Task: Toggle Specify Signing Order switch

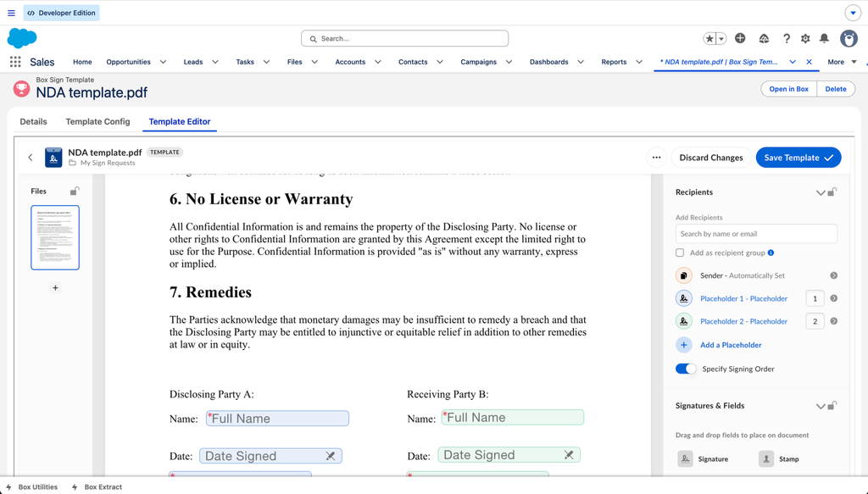Action: click(686, 369)
